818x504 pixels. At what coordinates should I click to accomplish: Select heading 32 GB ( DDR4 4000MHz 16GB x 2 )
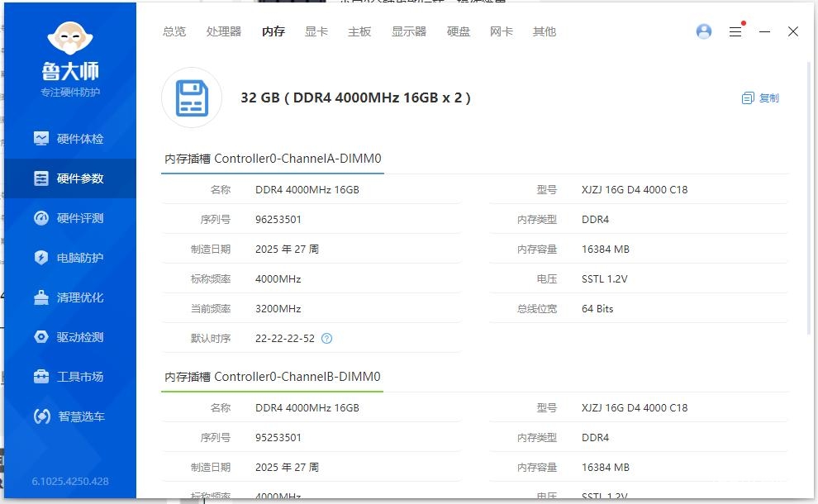click(356, 98)
